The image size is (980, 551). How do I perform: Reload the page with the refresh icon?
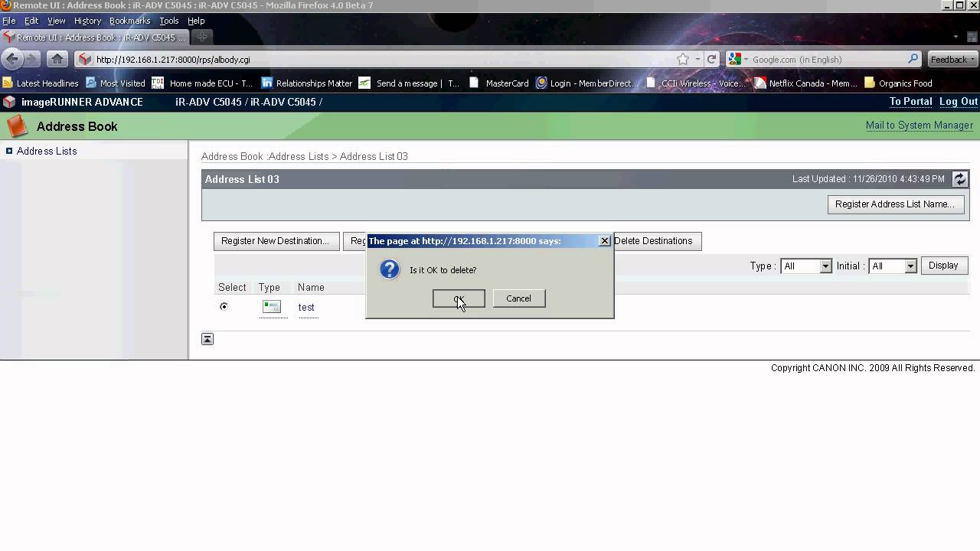tap(712, 59)
